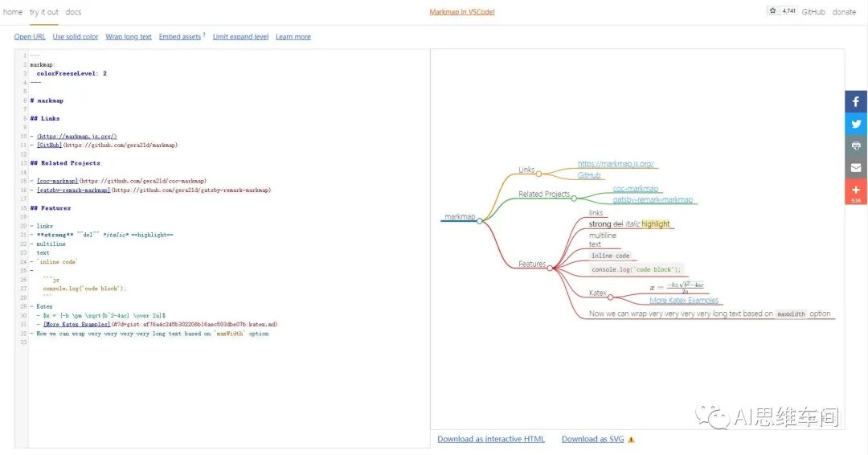
Task: Click the 'strong del italic highlight' mindmap node
Action: pos(629,223)
